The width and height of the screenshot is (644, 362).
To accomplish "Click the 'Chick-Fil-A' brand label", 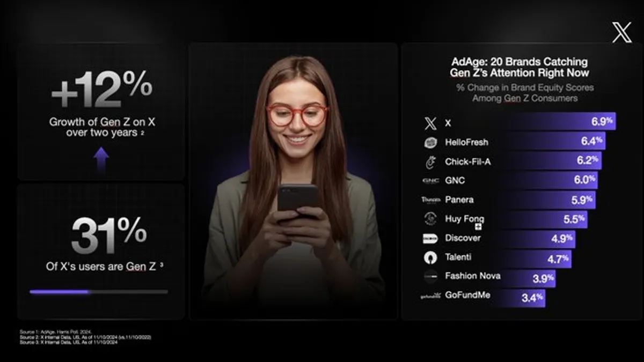I will pyautogui.click(x=467, y=161).
